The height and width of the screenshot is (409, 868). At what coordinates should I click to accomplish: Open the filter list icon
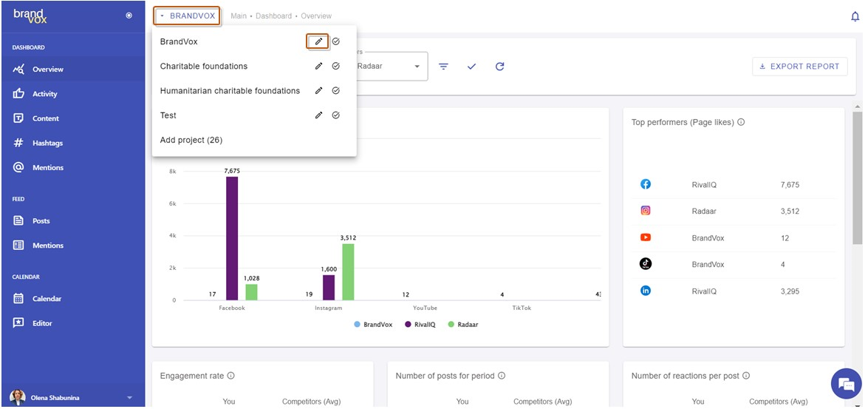[x=443, y=67]
